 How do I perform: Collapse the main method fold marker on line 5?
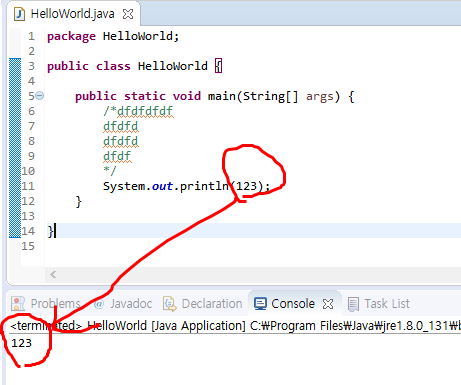(x=39, y=96)
